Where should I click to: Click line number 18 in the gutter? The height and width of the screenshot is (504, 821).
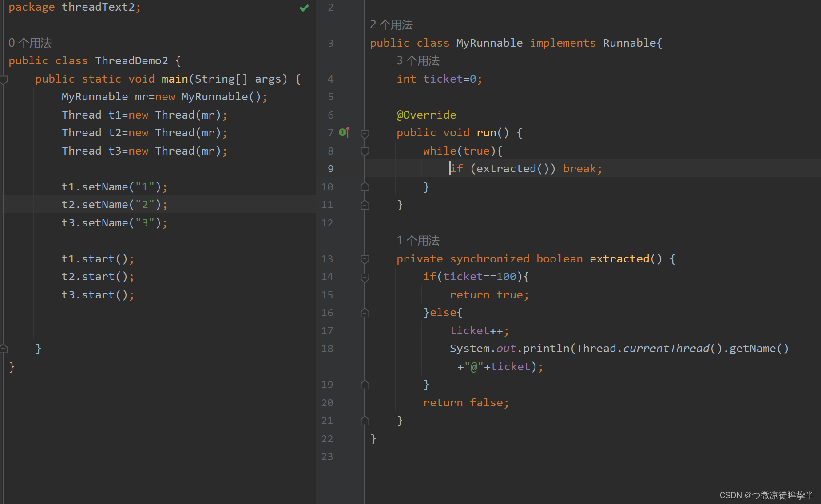coord(327,349)
